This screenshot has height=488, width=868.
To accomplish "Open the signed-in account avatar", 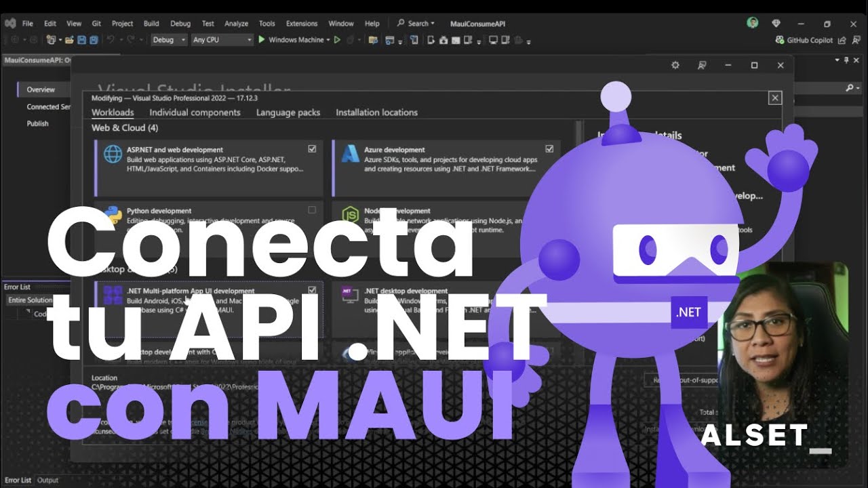I will 753,23.
